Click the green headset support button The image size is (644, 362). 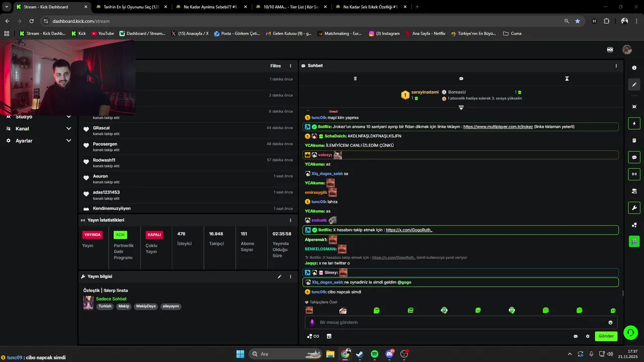tap(630, 333)
